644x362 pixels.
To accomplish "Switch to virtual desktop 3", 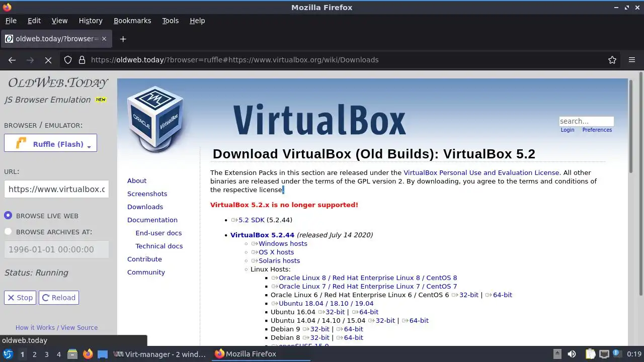I will click(46, 354).
